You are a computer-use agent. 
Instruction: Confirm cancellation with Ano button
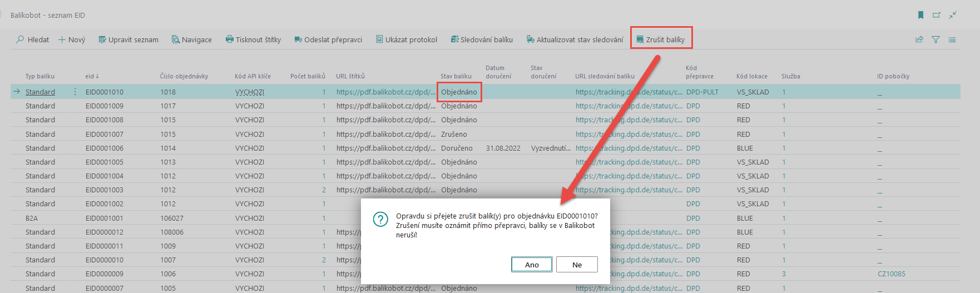coord(532,265)
